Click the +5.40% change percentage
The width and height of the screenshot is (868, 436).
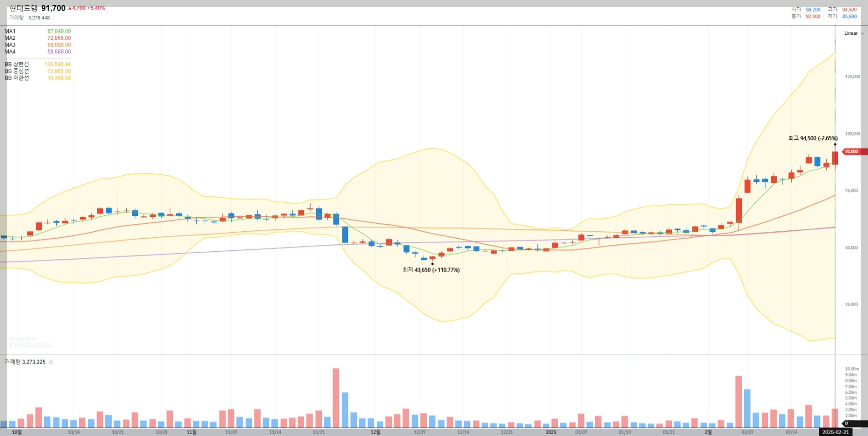[x=96, y=8]
